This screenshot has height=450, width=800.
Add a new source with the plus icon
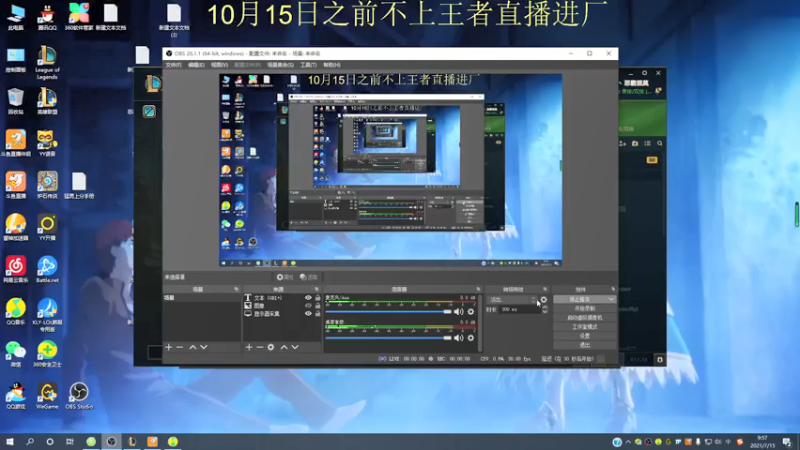(249, 347)
